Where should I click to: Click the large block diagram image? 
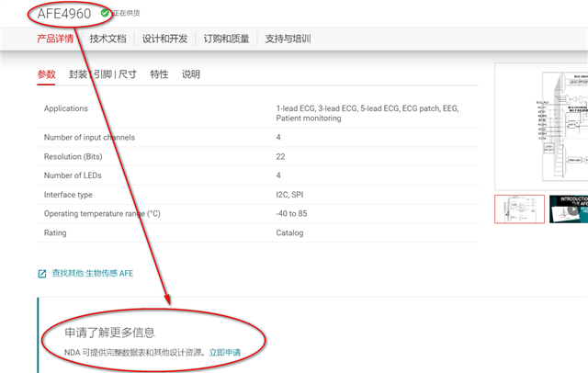tap(541, 127)
